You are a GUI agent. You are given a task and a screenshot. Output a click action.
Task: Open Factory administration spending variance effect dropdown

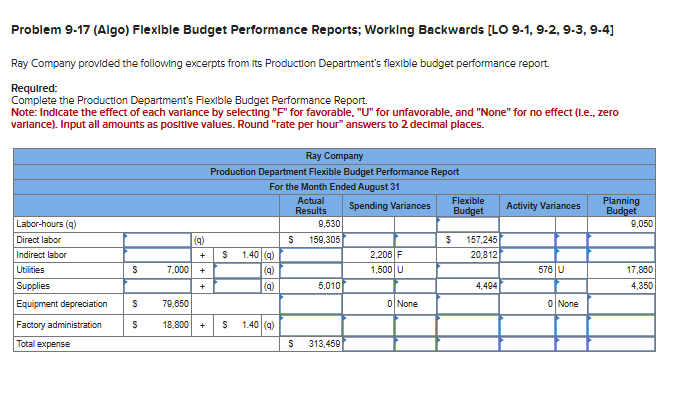[415, 325]
